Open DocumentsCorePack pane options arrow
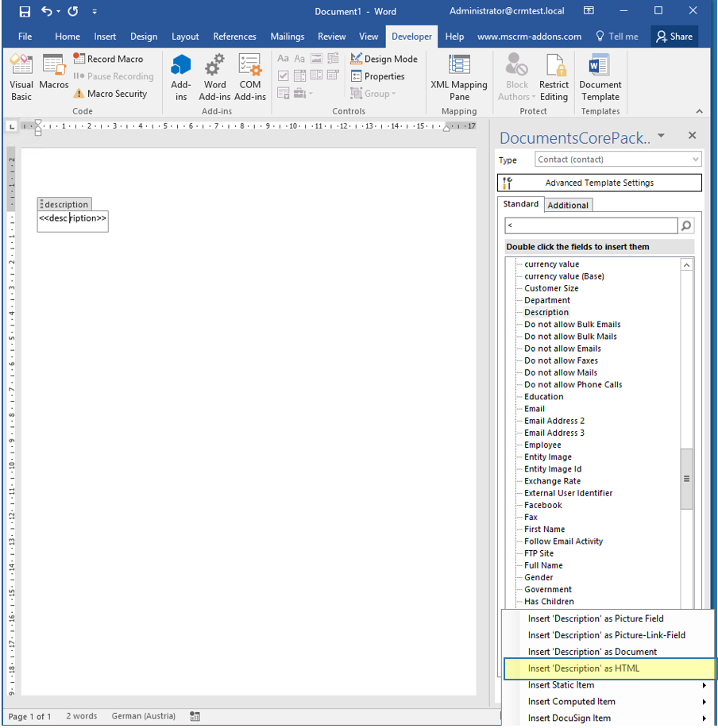The height and width of the screenshot is (728, 718). [662, 136]
